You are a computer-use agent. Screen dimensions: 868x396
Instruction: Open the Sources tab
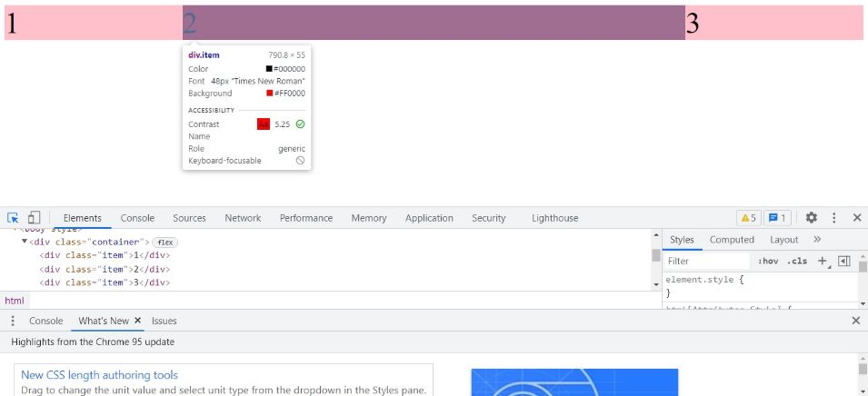[189, 218]
